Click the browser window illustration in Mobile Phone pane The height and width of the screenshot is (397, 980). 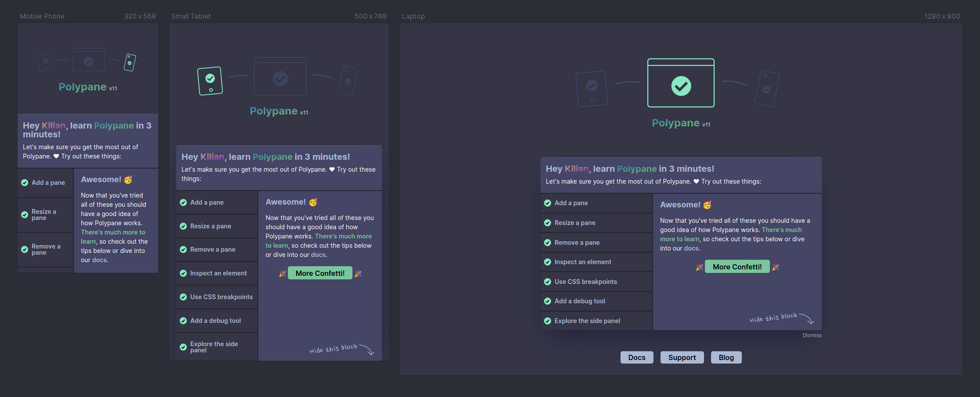pyautogui.click(x=88, y=60)
